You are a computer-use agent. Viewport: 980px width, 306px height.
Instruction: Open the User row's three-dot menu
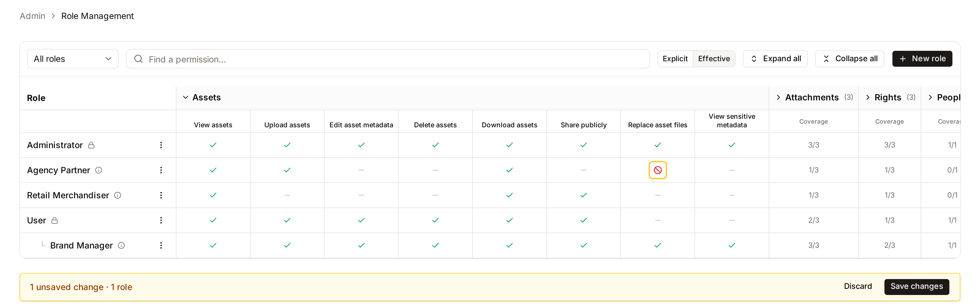161,220
